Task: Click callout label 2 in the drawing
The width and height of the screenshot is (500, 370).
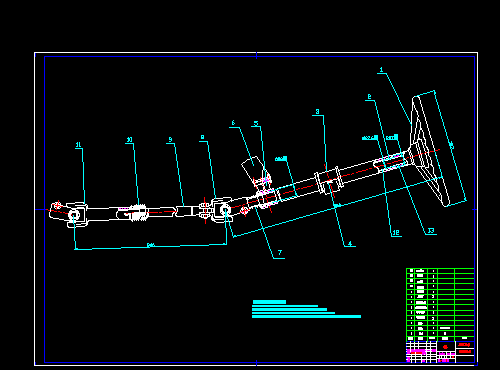Action: pyautogui.click(x=369, y=97)
